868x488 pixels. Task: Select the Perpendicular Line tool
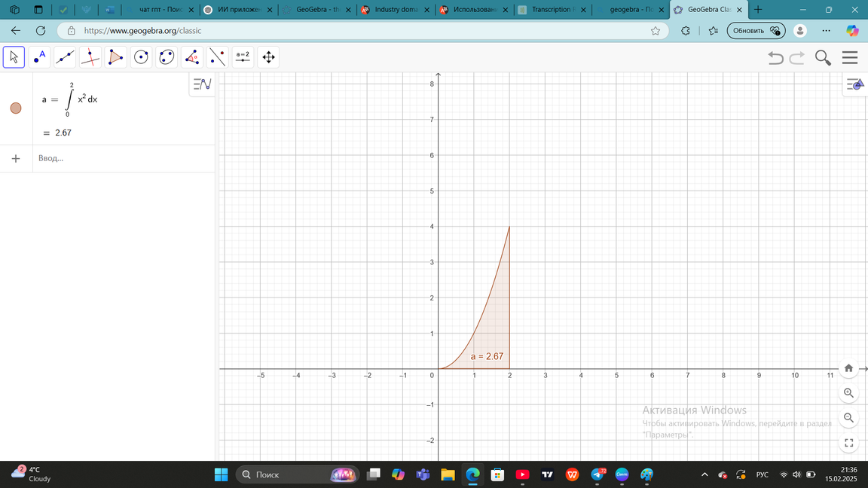click(x=90, y=57)
